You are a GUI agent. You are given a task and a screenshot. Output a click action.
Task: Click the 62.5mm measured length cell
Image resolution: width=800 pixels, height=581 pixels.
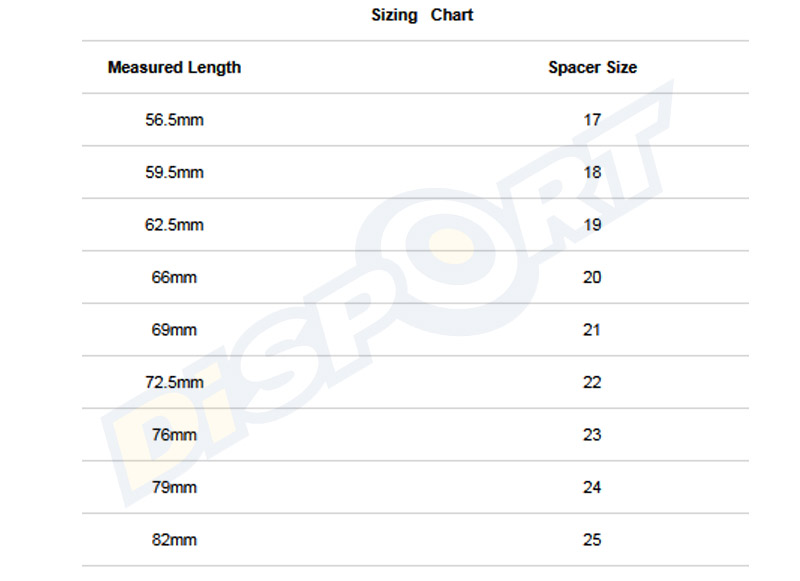(174, 225)
